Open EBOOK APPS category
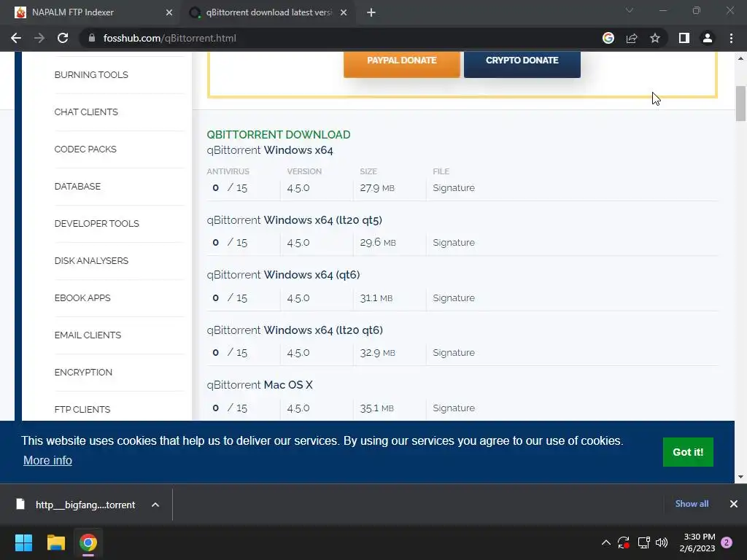Viewport: 747px width, 560px height. click(82, 297)
